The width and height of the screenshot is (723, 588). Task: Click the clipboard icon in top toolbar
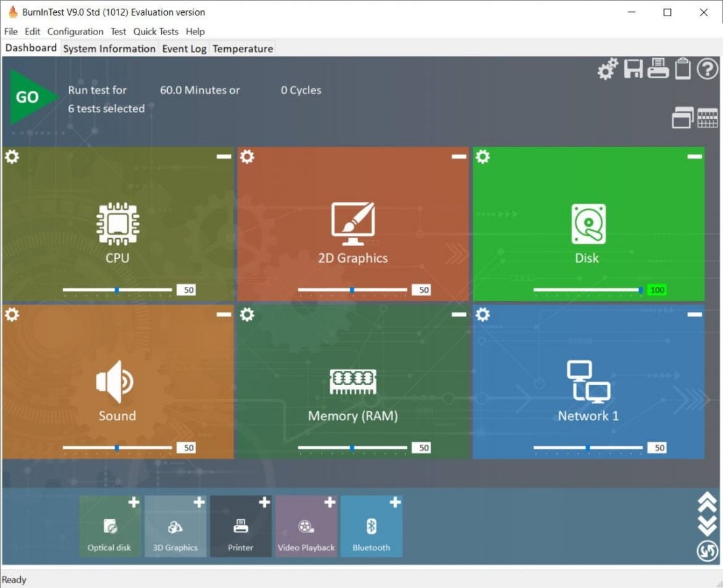click(x=682, y=69)
